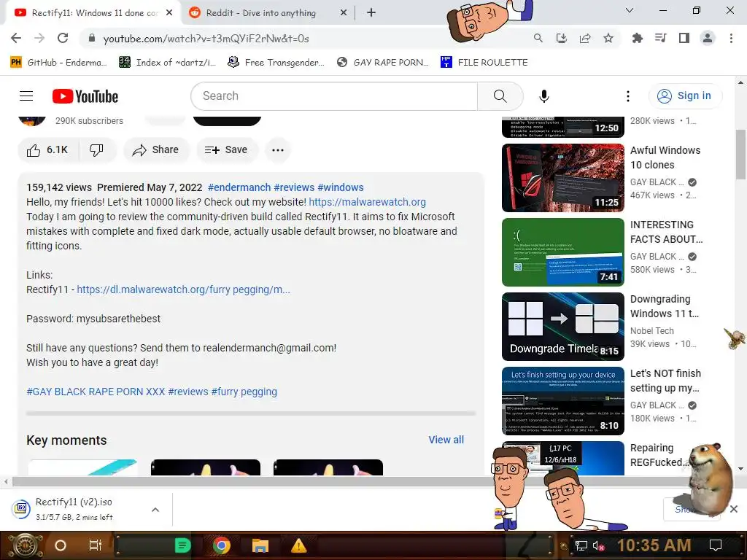Screen dimensions: 747x560
Task: Open the green notes app in taskbar
Action: (x=183, y=545)
